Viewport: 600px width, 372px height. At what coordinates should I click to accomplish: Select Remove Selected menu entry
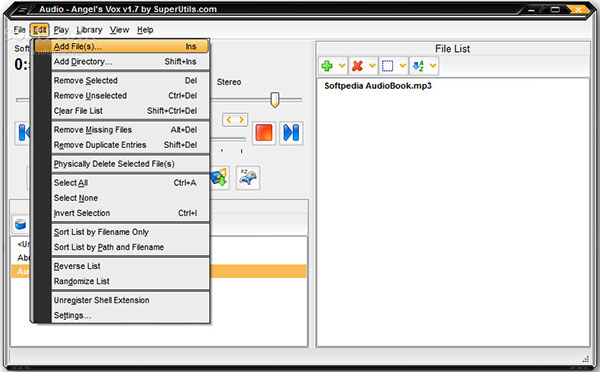(130, 80)
